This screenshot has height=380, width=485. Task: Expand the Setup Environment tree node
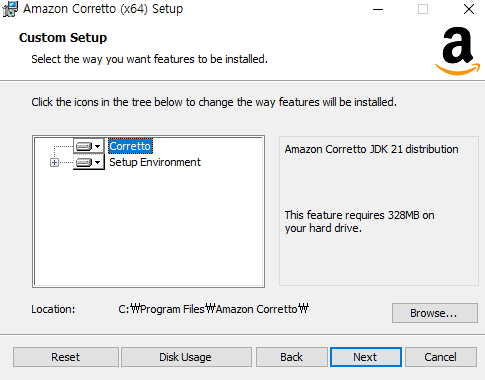pos(54,163)
